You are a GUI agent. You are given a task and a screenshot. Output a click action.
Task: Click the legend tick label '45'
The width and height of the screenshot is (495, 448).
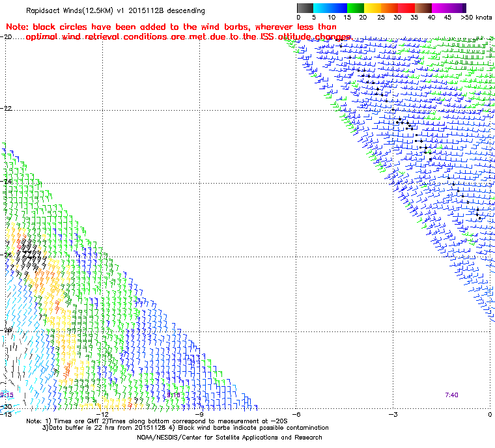pos(447,18)
